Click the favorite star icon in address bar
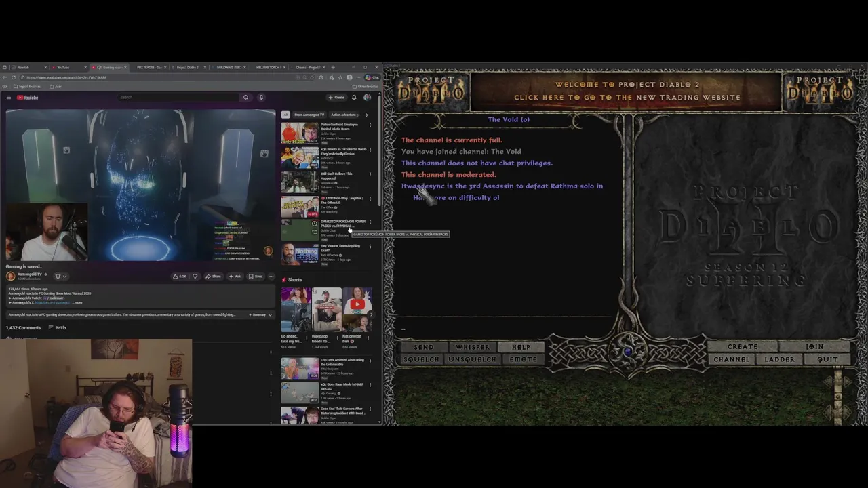The width and height of the screenshot is (868, 488). coord(312,77)
